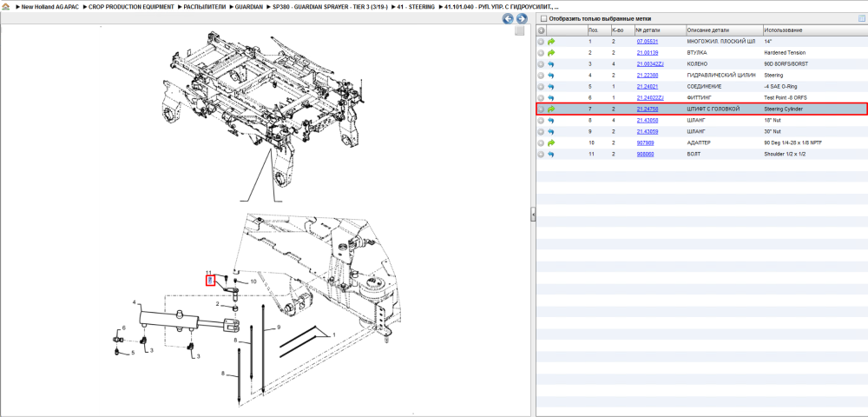This screenshot has height=417, width=868.
Task: Select callout 4 on the steering cylinder diagram
Action: (x=134, y=302)
